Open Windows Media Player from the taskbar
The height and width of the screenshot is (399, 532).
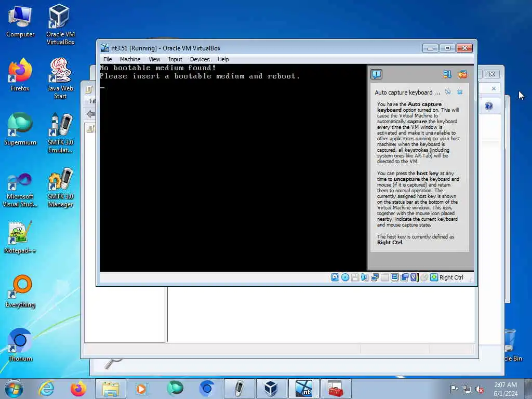[x=142, y=389]
